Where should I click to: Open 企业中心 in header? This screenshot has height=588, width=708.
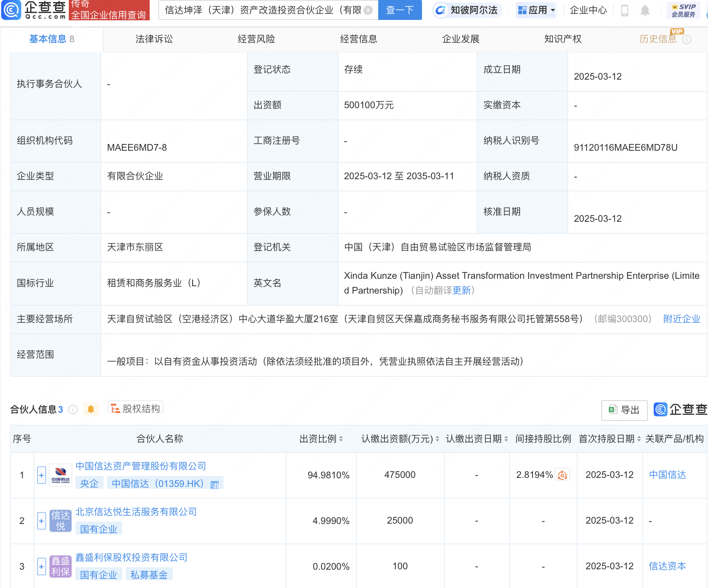tap(588, 10)
